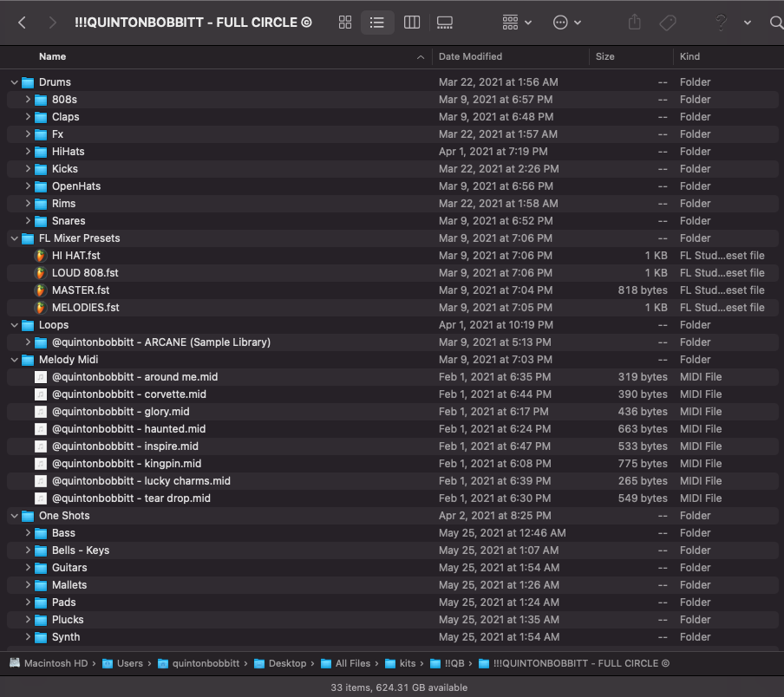Click the Edit Tags icon
The image size is (784, 697).
click(667, 23)
